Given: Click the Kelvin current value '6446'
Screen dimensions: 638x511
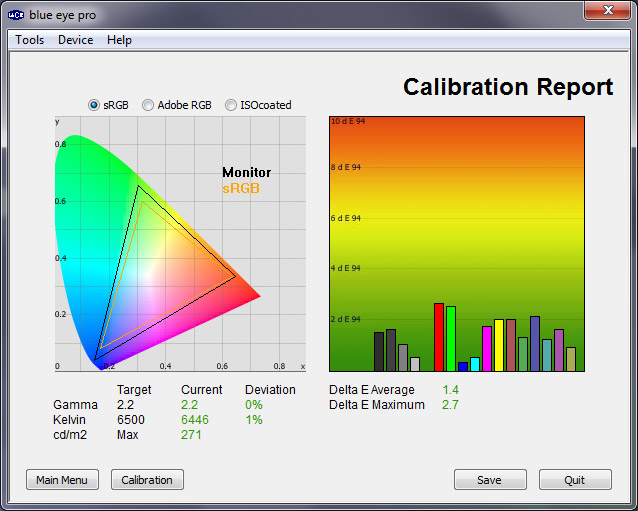Looking at the screenshot, I should pos(195,419).
